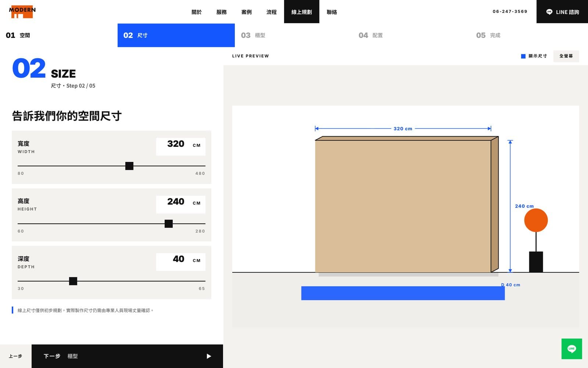Click the height value field 240
Screen dimensions: 588x368
(x=180, y=204)
